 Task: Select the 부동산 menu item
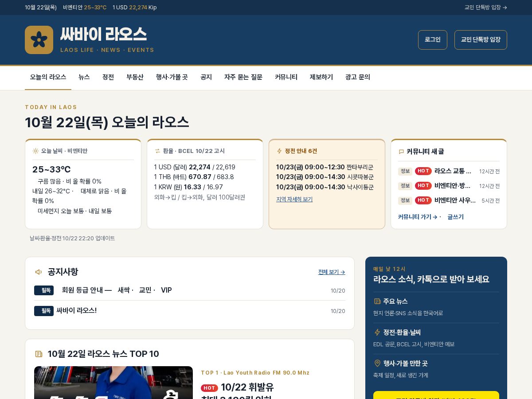pos(135,77)
